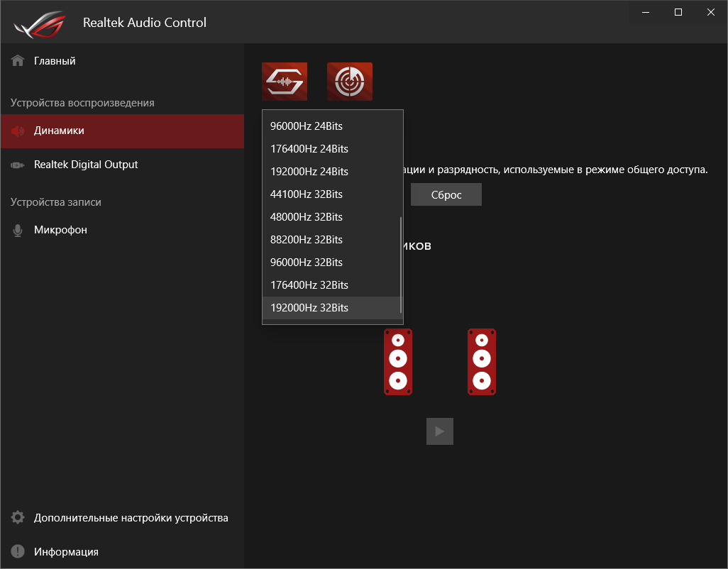Click the speaker icon beside Динамики
This screenshot has width=728, height=569.
click(x=18, y=131)
